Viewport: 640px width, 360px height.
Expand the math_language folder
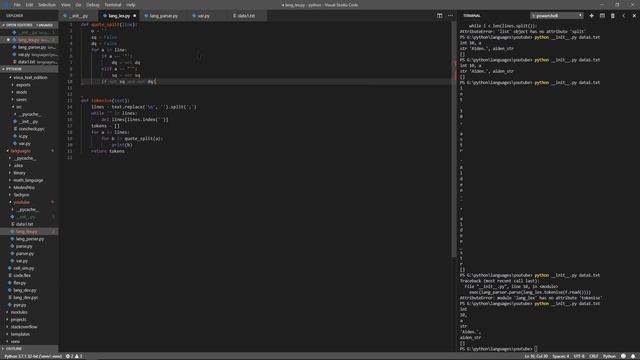coord(28,180)
